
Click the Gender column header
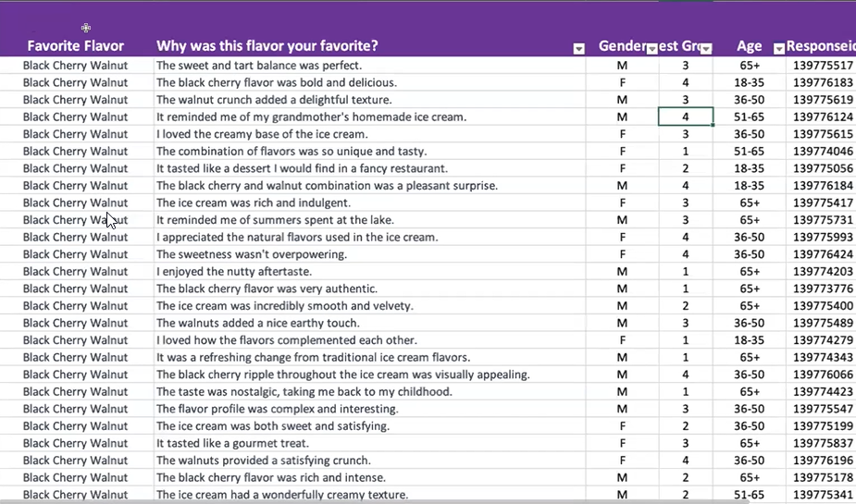click(x=623, y=46)
